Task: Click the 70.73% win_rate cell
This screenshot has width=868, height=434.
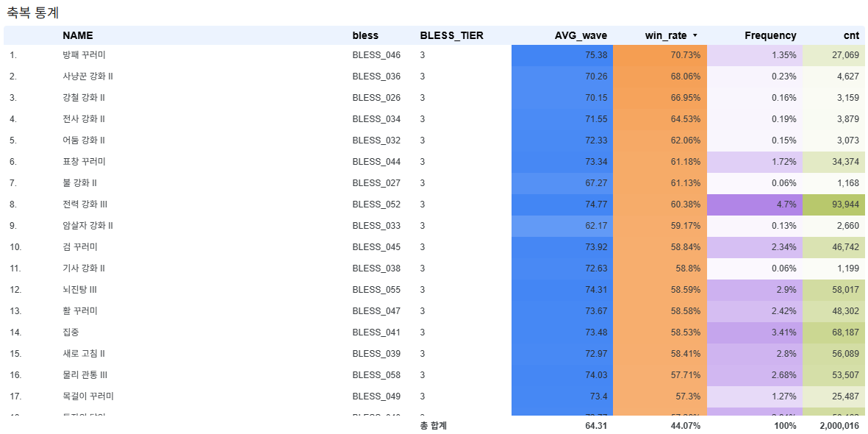Action: point(660,55)
